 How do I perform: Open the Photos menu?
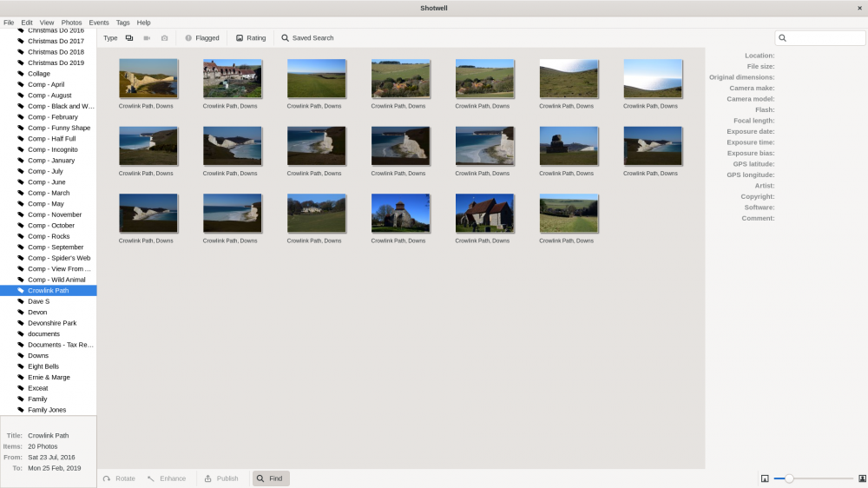71,23
